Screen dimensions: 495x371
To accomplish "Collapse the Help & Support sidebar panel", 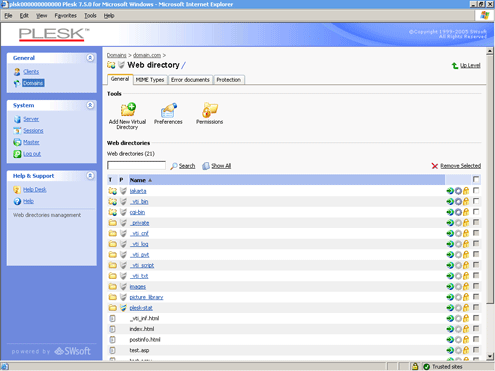I will (90, 176).
